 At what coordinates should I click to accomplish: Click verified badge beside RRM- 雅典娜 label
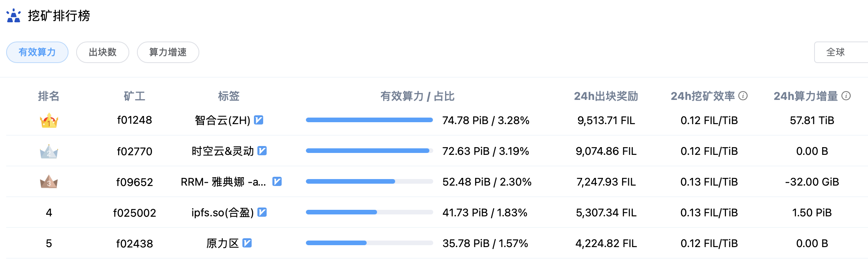277,181
